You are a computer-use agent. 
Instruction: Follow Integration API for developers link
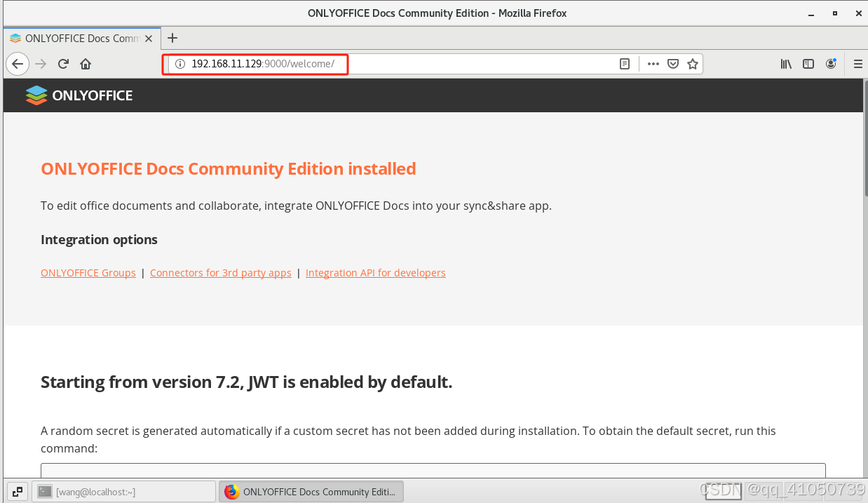(375, 273)
